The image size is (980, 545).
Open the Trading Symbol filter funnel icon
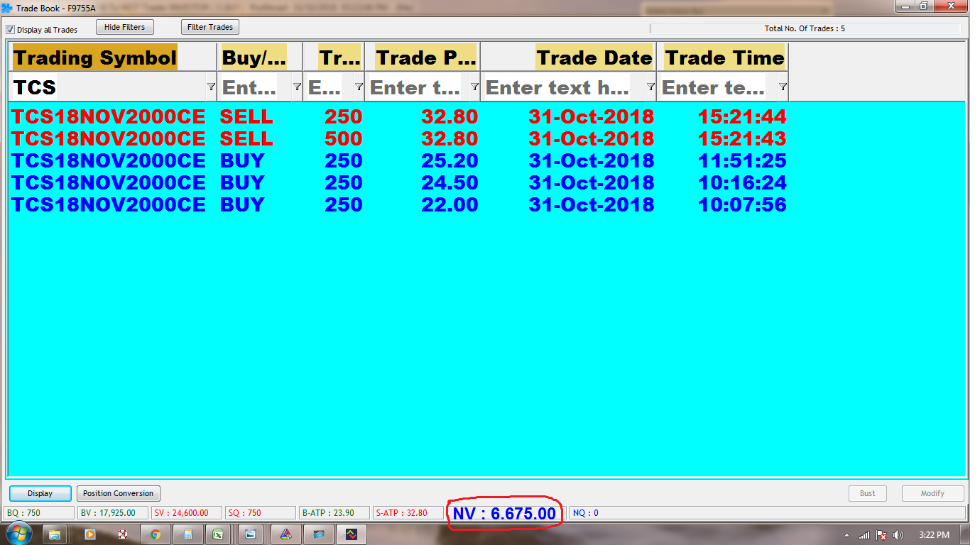click(211, 87)
